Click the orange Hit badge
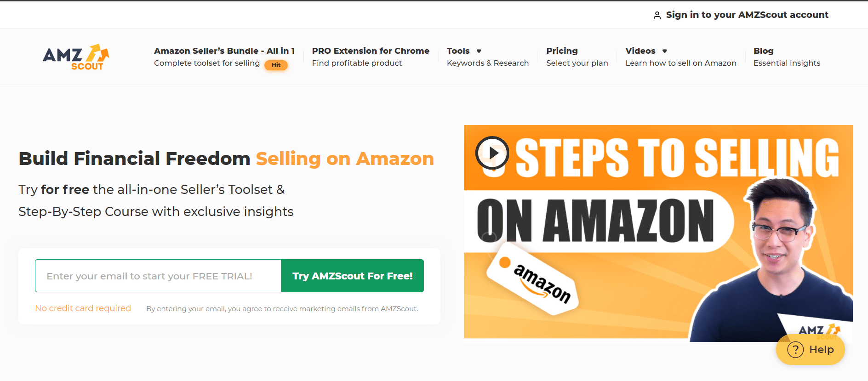 [276, 65]
